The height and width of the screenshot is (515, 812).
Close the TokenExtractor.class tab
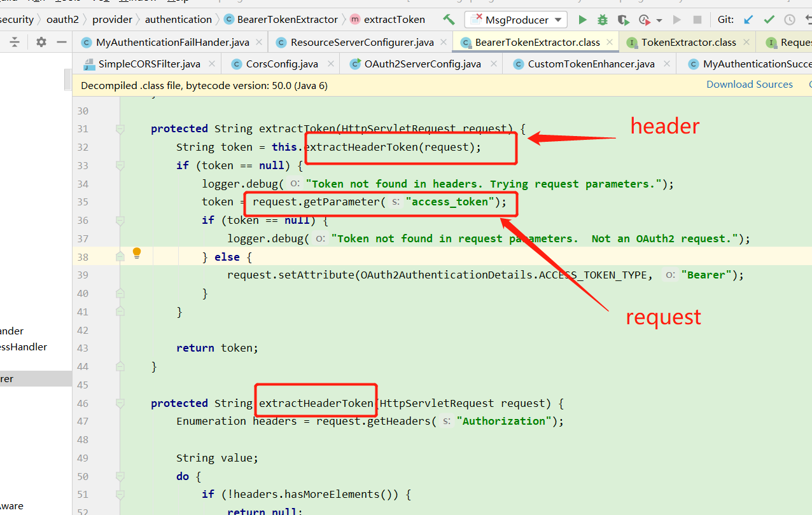(x=746, y=43)
